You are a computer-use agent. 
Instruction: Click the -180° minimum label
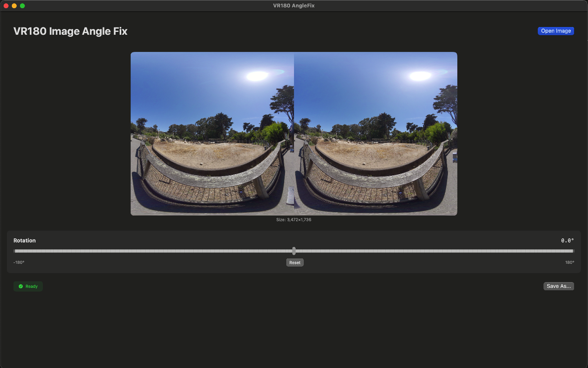pos(18,263)
